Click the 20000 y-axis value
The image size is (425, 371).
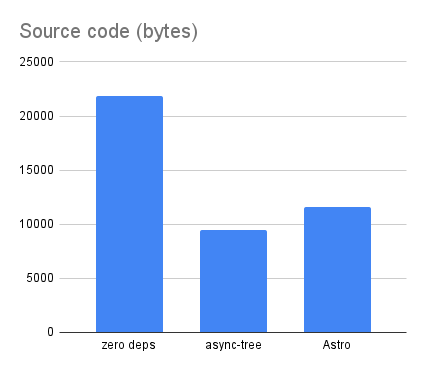(36, 116)
